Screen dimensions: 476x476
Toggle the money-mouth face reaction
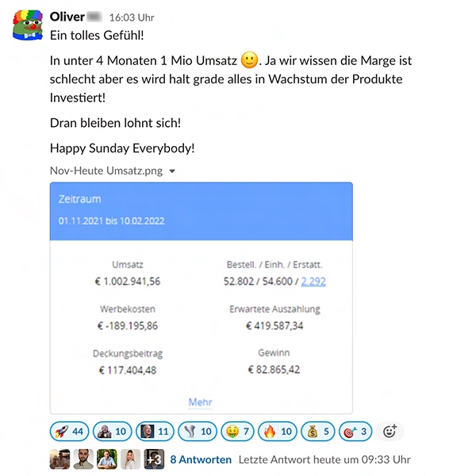(237, 432)
